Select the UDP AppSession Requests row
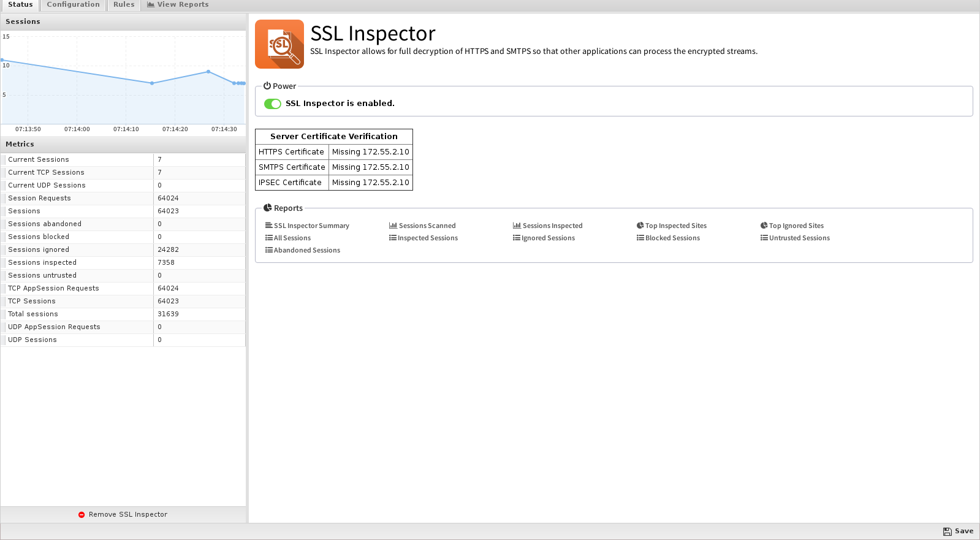Viewport: 980px width, 540px height. click(123, 327)
